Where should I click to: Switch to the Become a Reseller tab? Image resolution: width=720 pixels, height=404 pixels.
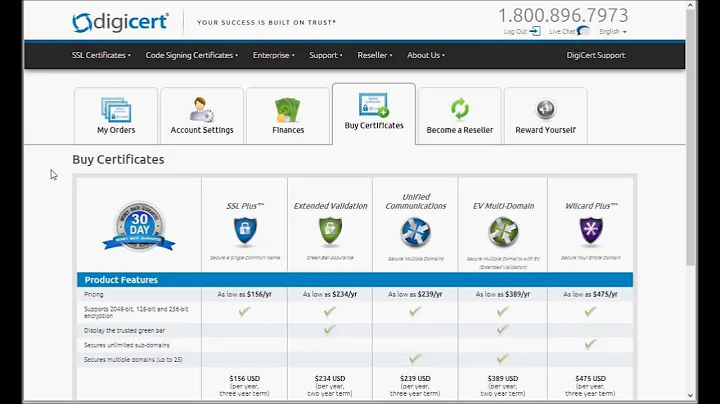click(460, 116)
